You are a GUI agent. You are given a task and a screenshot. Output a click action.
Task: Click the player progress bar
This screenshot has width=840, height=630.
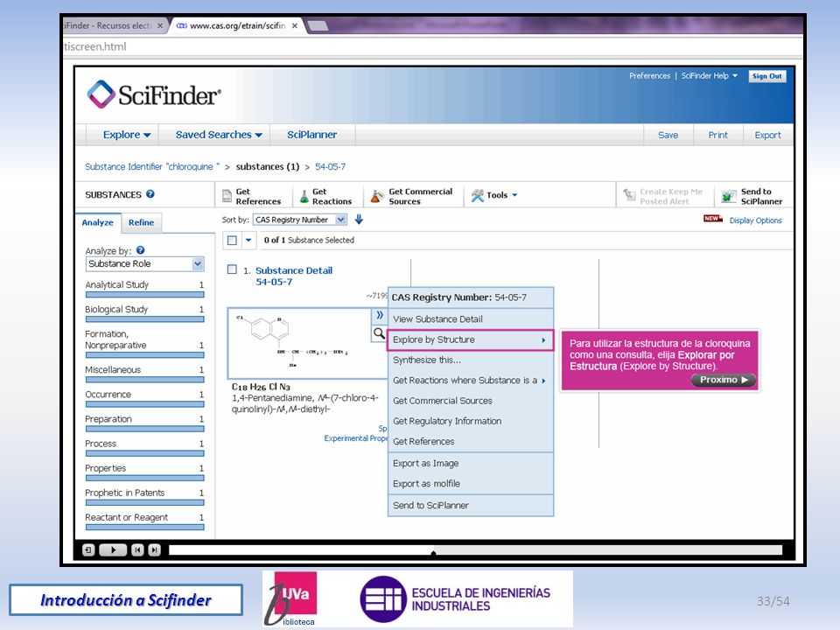[475, 549]
